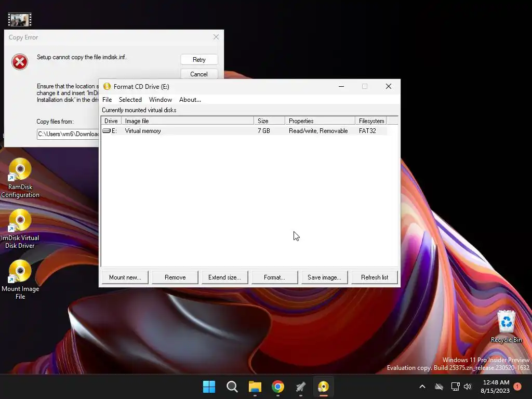Open the Mount Image File desktop shortcut
The image size is (532, 399).
20,280
